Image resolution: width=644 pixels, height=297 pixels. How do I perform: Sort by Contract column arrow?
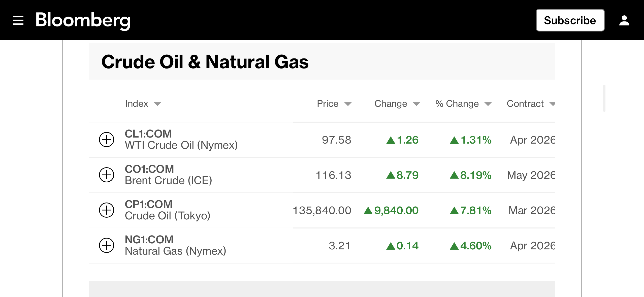click(552, 104)
